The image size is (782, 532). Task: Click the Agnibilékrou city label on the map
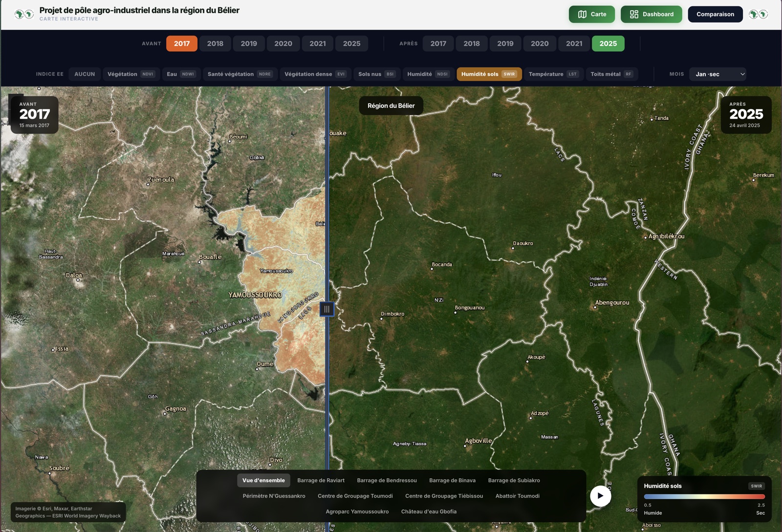pyautogui.click(x=666, y=236)
